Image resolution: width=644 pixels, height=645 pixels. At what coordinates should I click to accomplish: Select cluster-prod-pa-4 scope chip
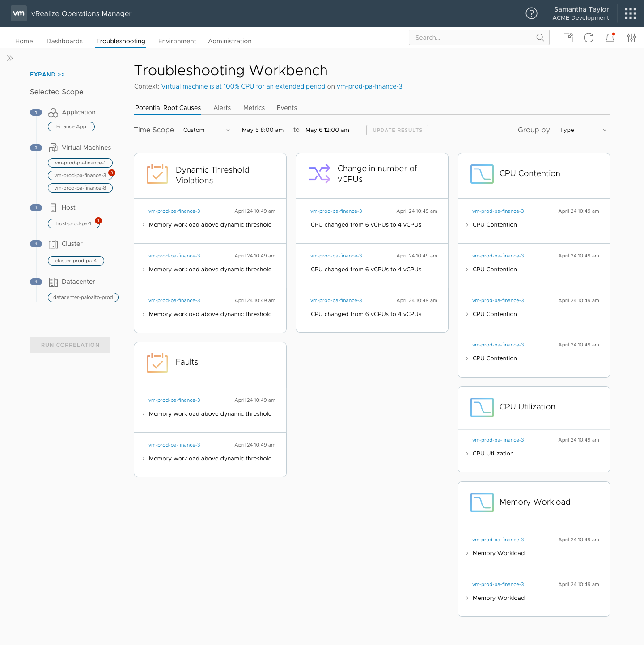(76, 261)
